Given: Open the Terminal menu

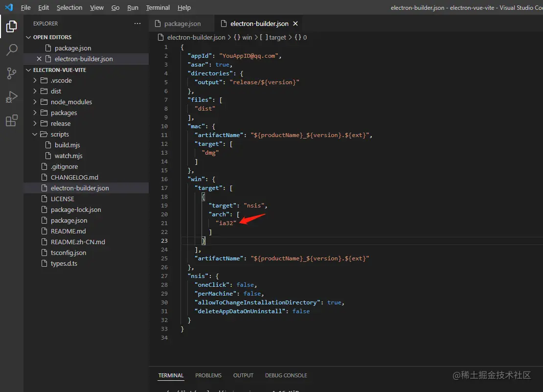Looking at the screenshot, I should 158,8.
